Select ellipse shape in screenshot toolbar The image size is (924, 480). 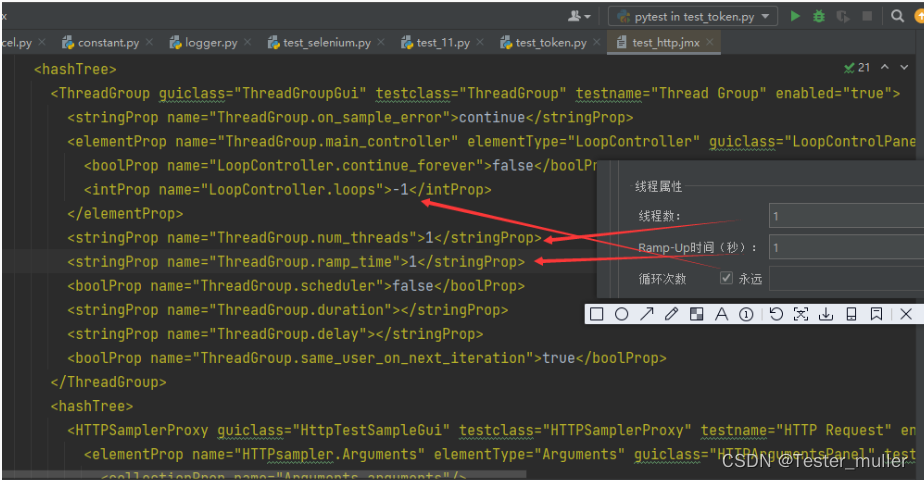coord(621,315)
